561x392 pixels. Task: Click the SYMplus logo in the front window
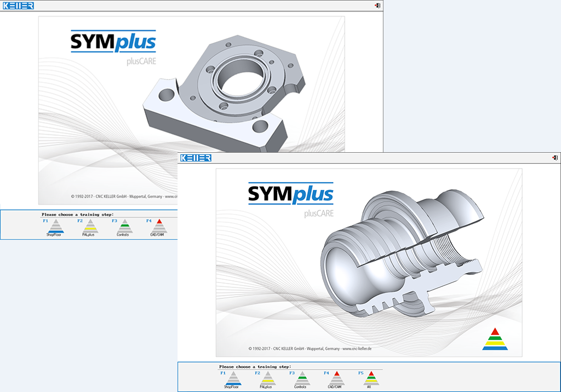tap(291, 193)
